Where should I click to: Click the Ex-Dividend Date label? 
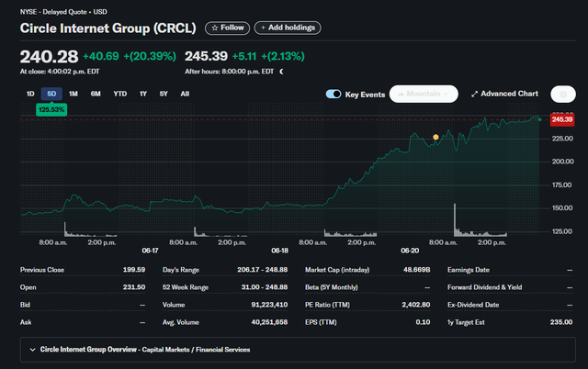[473, 305]
